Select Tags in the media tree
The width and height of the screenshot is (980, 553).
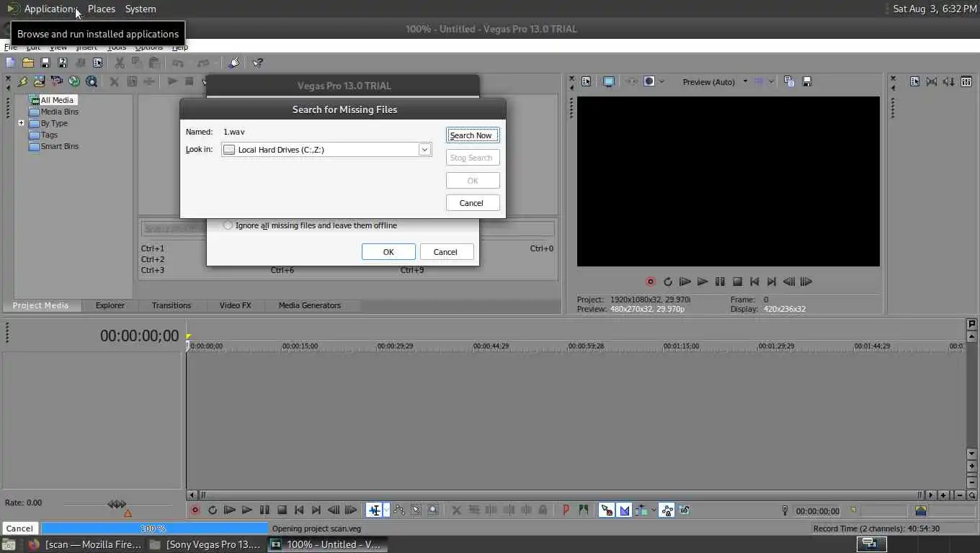49,135
